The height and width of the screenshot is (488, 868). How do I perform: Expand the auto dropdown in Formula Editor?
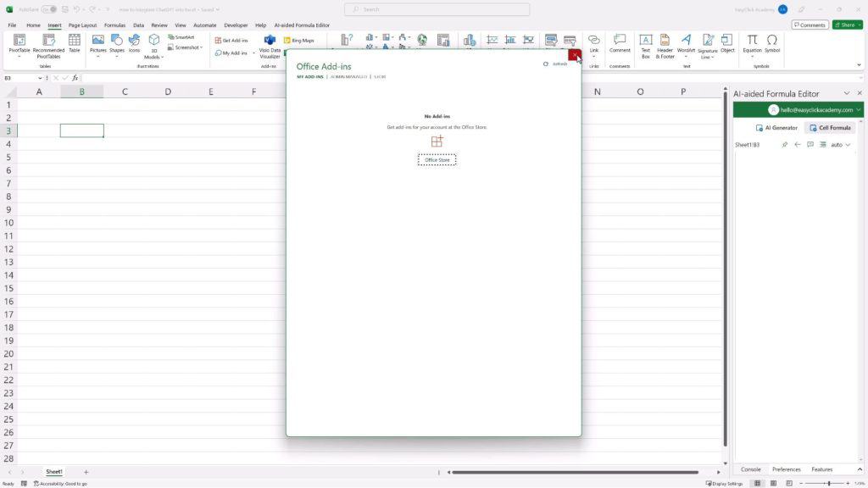click(x=840, y=144)
